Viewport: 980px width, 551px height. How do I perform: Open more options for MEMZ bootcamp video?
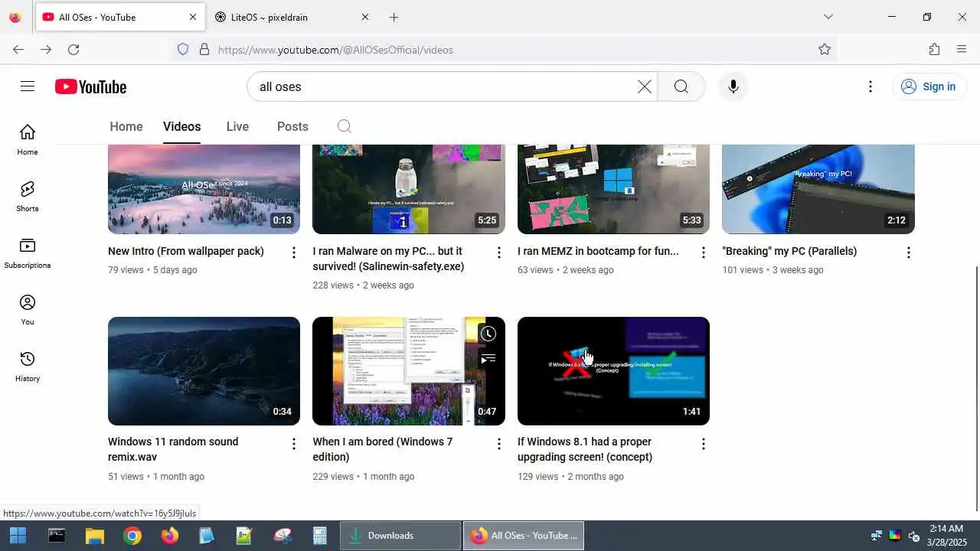pyautogui.click(x=703, y=253)
